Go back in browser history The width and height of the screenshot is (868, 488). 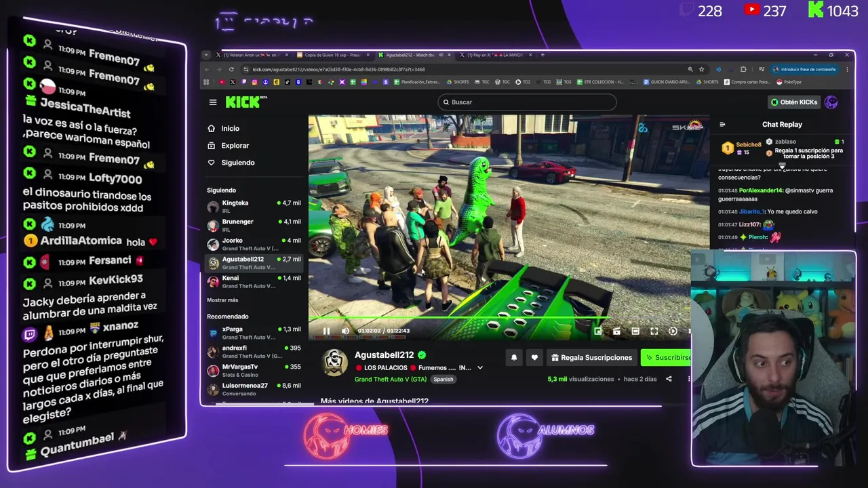tap(207, 69)
